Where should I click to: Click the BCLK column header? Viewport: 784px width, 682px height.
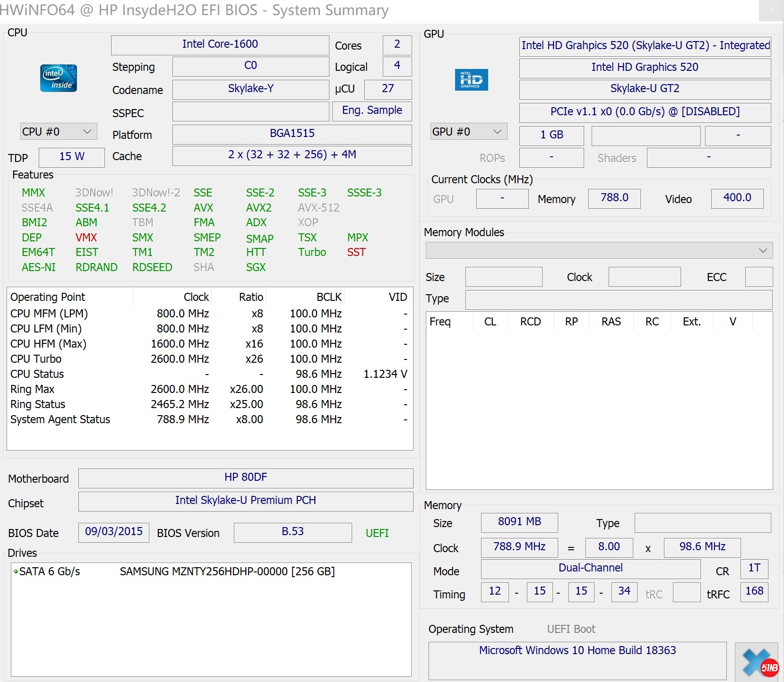pos(328,297)
